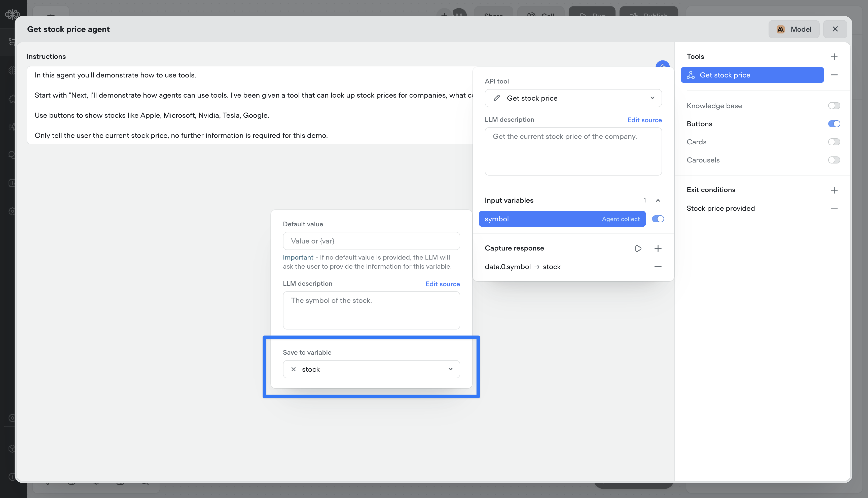Open the settings gear icon in the sidebar
The image size is (868, 498).
click(x=12, y=211)
